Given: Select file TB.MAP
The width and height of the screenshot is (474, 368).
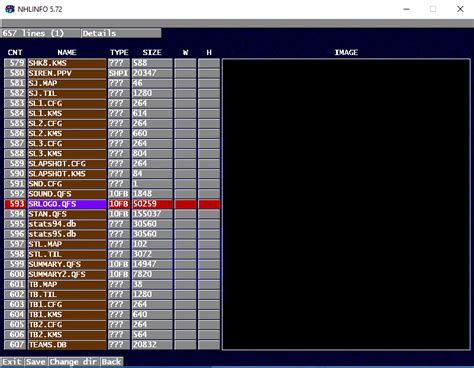Looking at the screenshot, I should pos(67,284).
